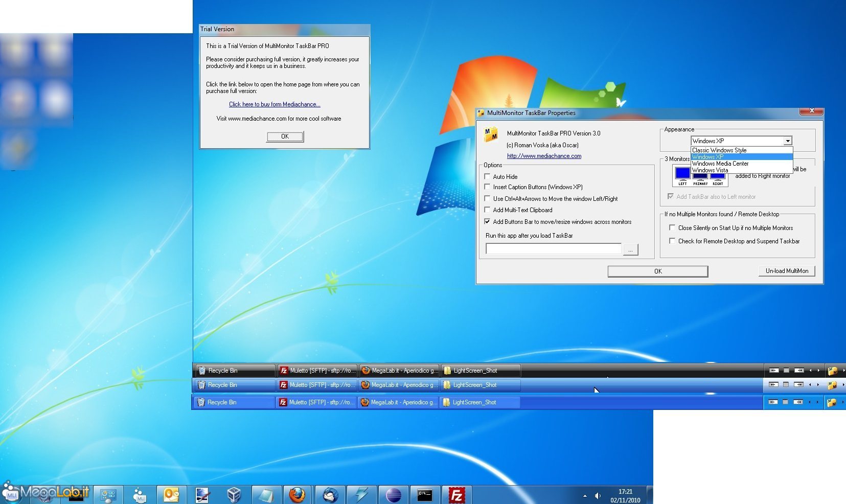The width and height of the screenshot is (846, 504).
Task: Expand tray chevron at end of black taskbar
Action: coord(843,371)
